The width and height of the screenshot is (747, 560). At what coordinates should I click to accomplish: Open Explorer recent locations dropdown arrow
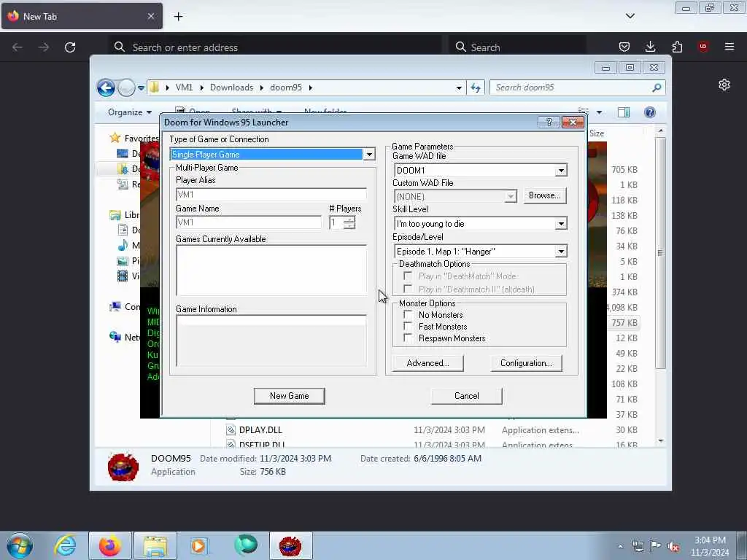pyautogui.click(x=141, y=87)
